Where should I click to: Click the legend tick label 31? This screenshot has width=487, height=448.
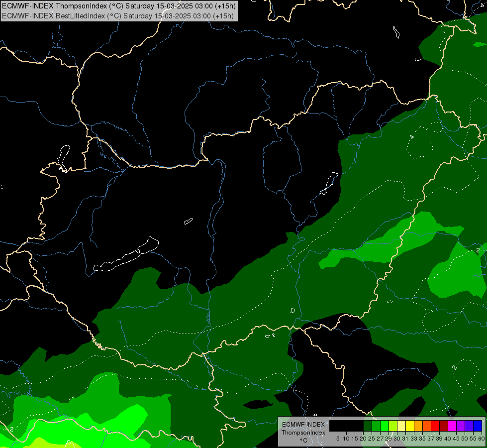(405, 439)
